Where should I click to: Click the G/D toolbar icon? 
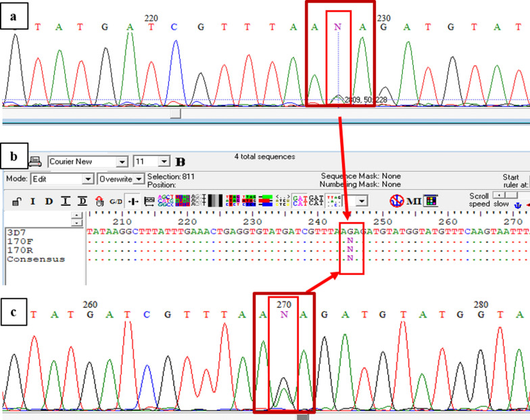pos(116,201)
